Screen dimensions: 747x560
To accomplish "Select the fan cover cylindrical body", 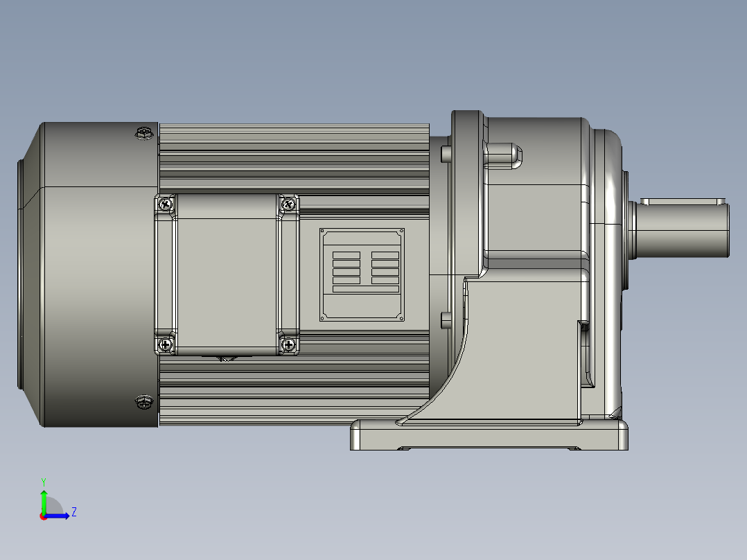I will point(100,274).
